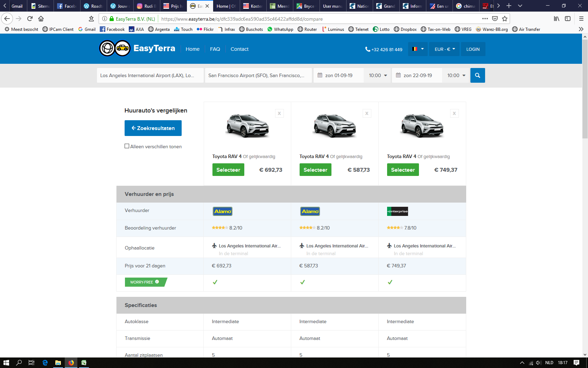Open the pickup date 'zon 01-09-19' picker

(338, 75)
